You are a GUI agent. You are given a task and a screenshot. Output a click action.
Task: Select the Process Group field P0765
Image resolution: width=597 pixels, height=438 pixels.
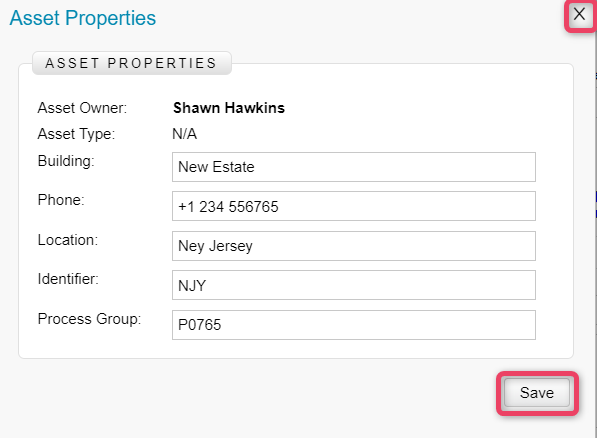354,325
